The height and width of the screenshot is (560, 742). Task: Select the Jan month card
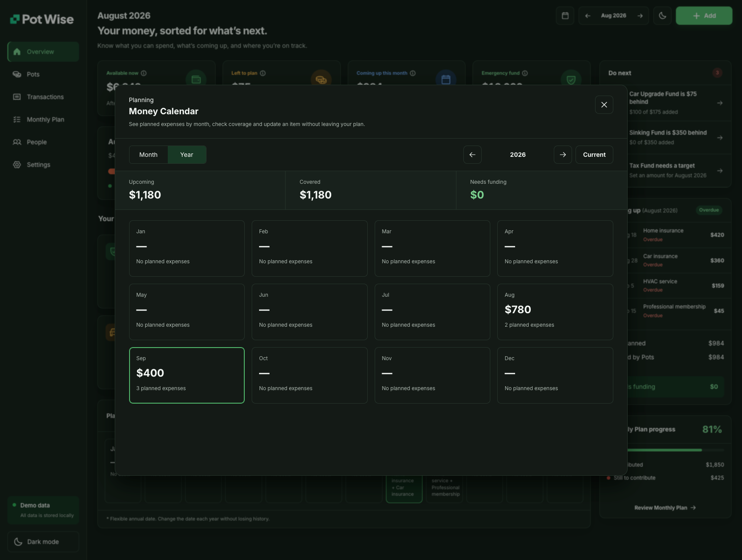tap(187, 249)
